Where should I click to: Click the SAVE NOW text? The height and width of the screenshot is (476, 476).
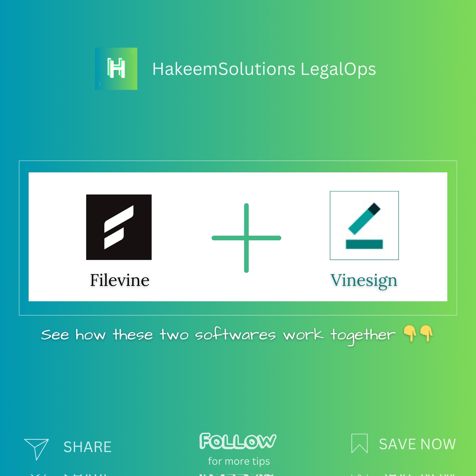(417, 444)
